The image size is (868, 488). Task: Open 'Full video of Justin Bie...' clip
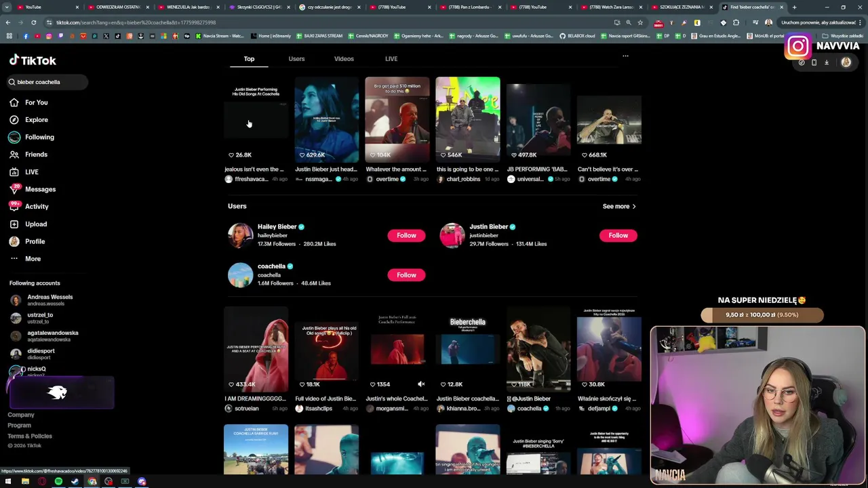click(326, 349)
